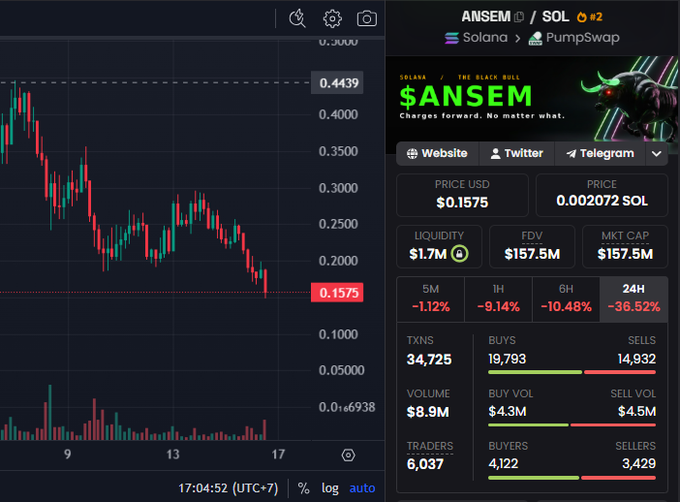Image resolution: width=680 pixels, height=502 pixels.
Task: Take a chart snapshot with camera icon
Action: (x=366, y=19)
